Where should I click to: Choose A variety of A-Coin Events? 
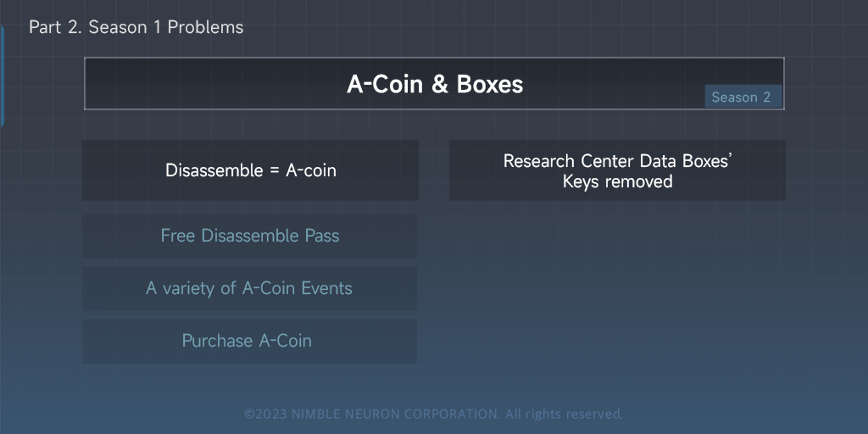[249, 288]
